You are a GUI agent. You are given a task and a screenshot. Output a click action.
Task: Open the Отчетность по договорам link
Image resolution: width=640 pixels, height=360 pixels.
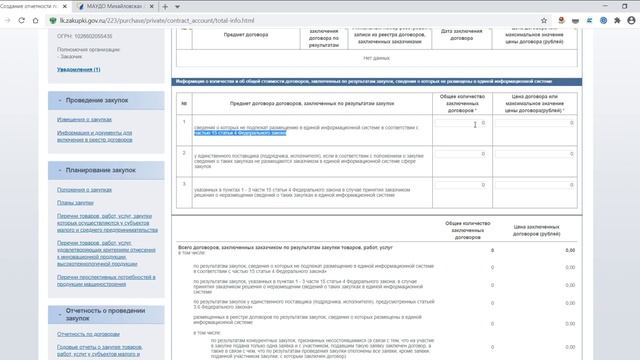tap(88, 334)
